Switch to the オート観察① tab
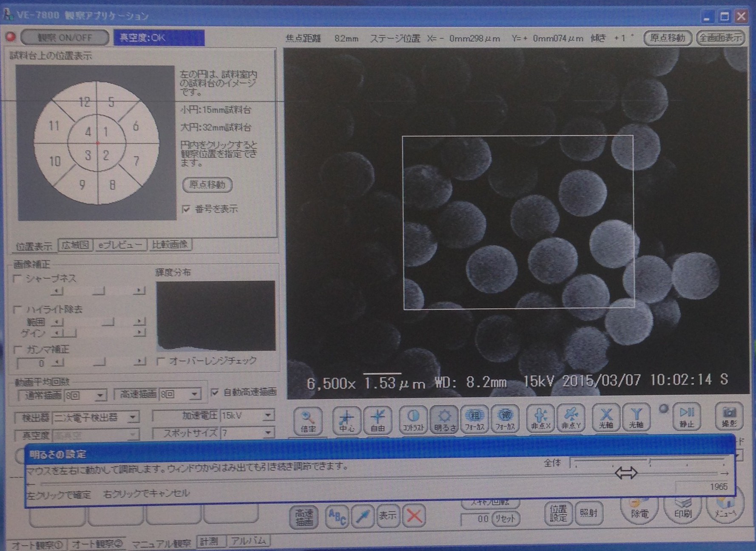Screen dimensions: 756x551 click(x=37, y=544)
